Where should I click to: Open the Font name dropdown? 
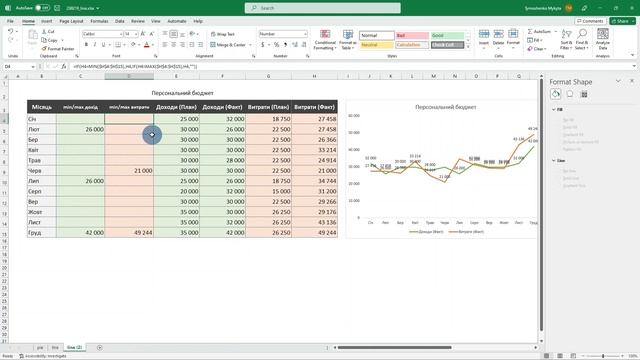(x=121, y=34)
